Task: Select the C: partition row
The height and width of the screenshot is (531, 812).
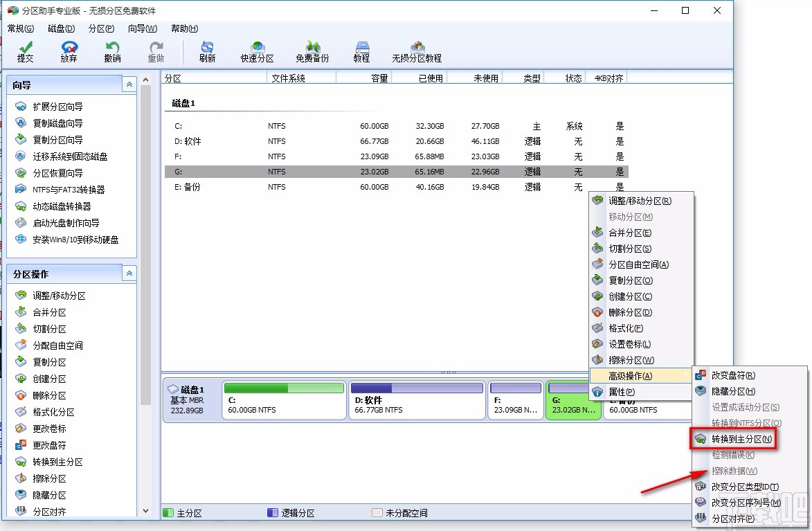Action: point(396,126)
